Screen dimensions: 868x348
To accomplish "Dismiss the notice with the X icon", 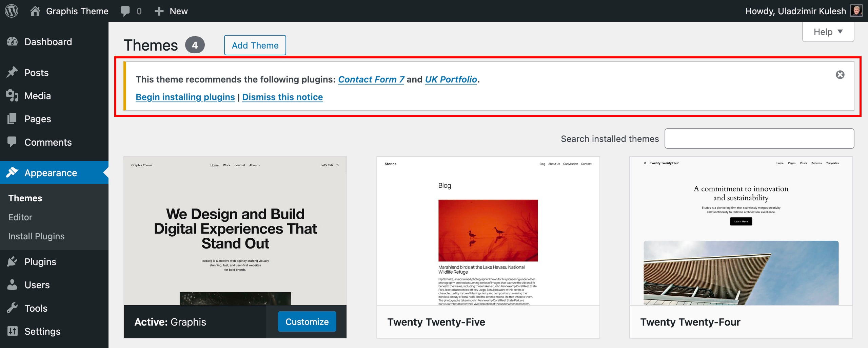I will pyautogui.click(x=840, y=75).
